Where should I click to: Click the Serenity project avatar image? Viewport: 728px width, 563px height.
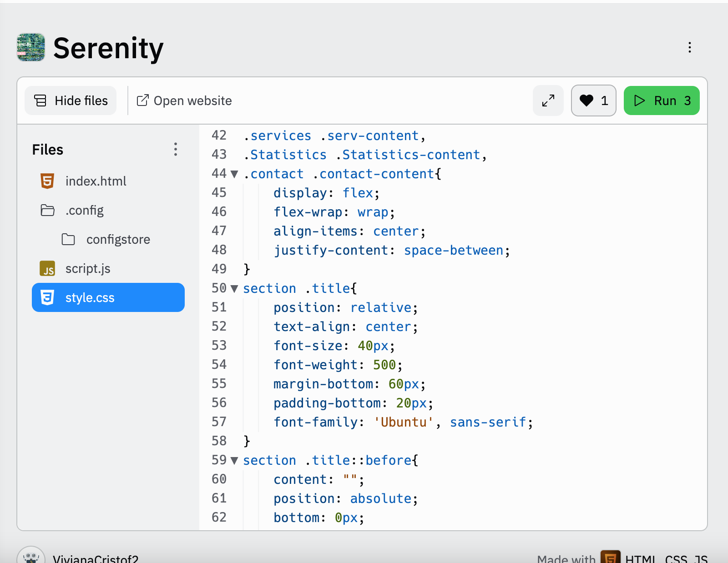click(x=31, y=47)
